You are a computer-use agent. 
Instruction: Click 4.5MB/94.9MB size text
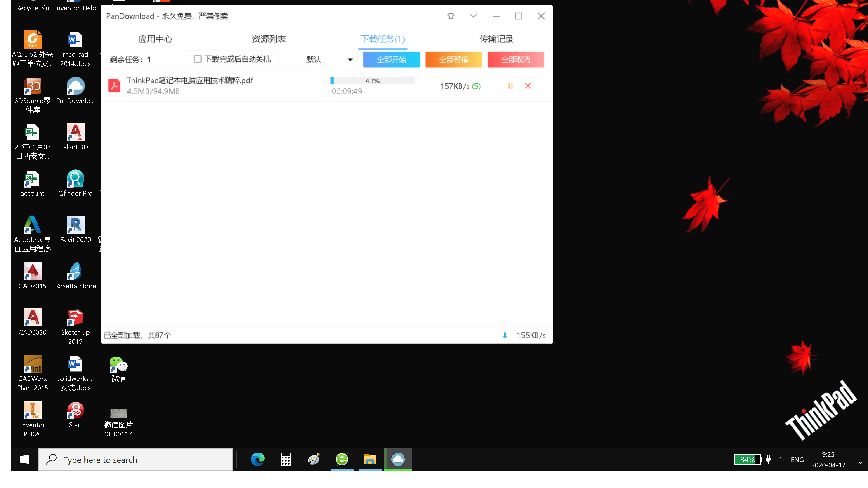[153, 91]
